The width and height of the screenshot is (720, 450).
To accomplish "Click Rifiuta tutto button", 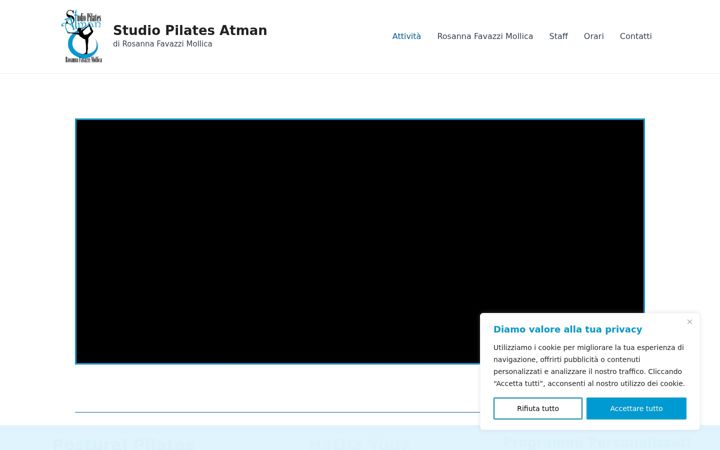I will point(538,408).
